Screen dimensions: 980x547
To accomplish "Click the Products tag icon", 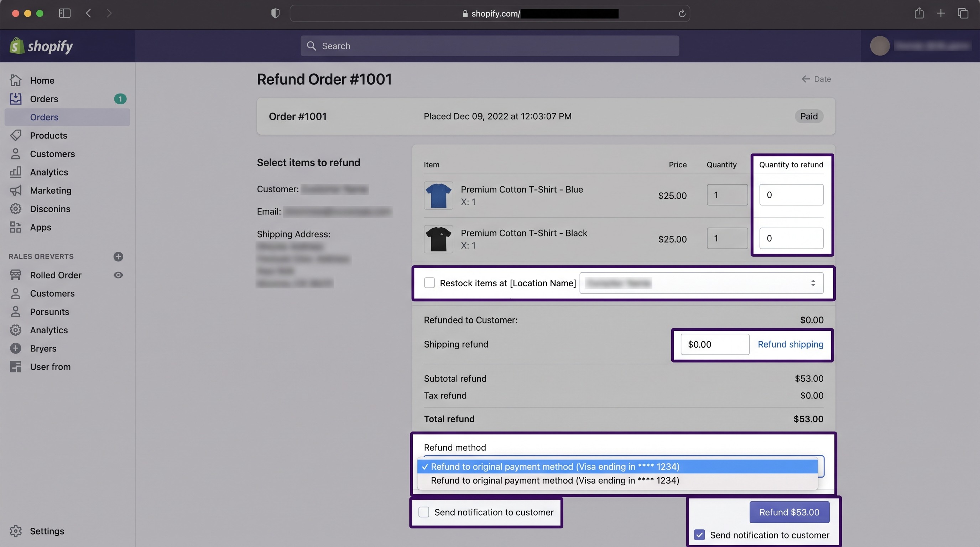I will click(x=16, y=135).
